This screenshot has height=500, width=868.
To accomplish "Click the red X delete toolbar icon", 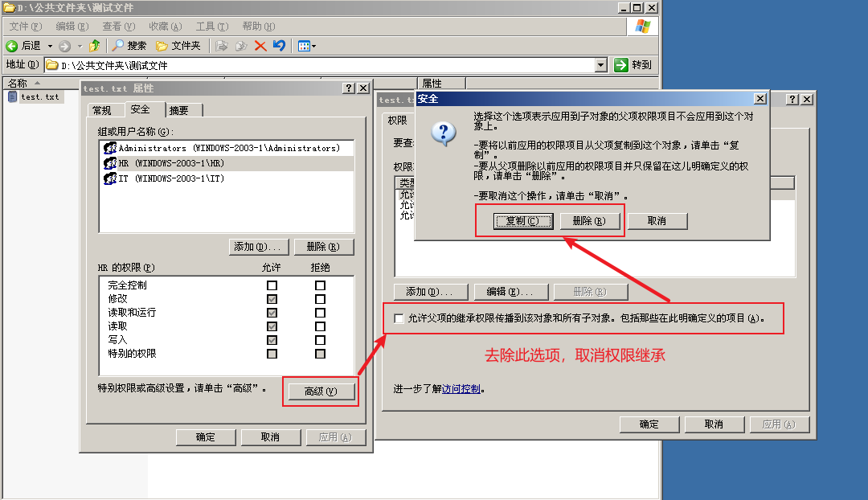I will 260,46.
